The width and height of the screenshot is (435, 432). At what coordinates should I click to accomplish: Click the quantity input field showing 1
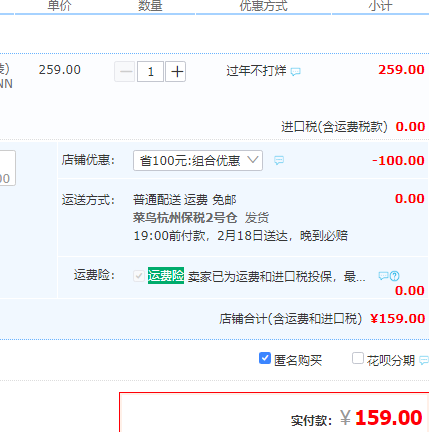150,71
